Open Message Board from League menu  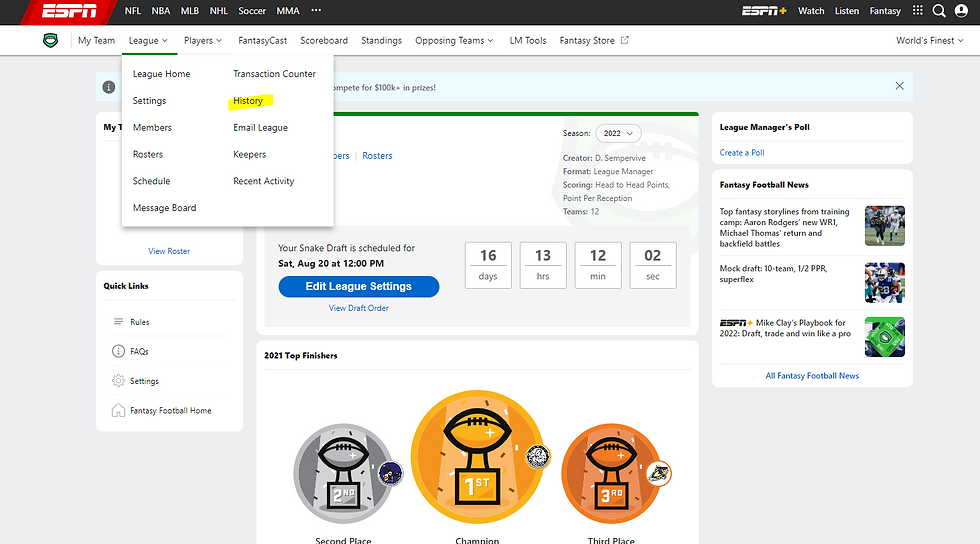(x=164, y=208)
